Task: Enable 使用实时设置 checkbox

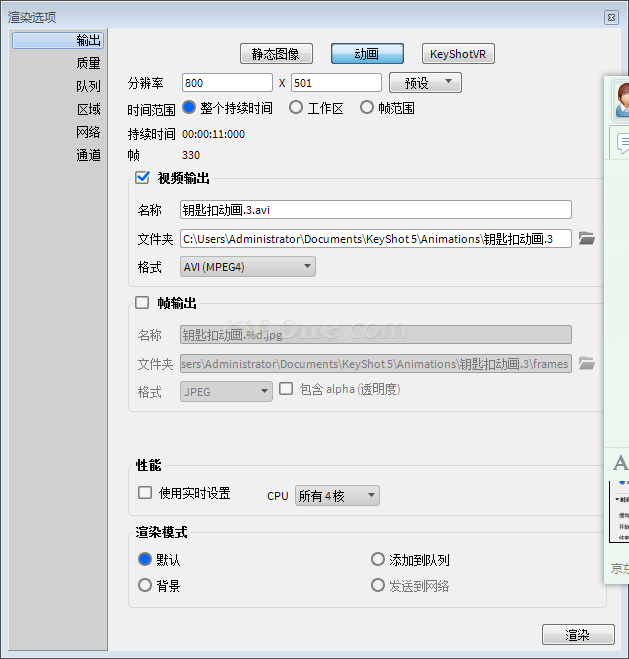Action: (x=145, y=493)
